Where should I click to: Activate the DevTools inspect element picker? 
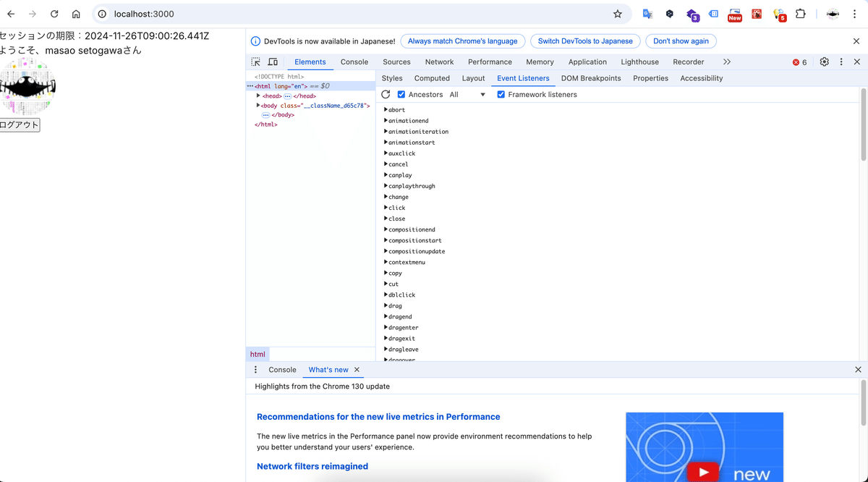click(x=256, y=62)
